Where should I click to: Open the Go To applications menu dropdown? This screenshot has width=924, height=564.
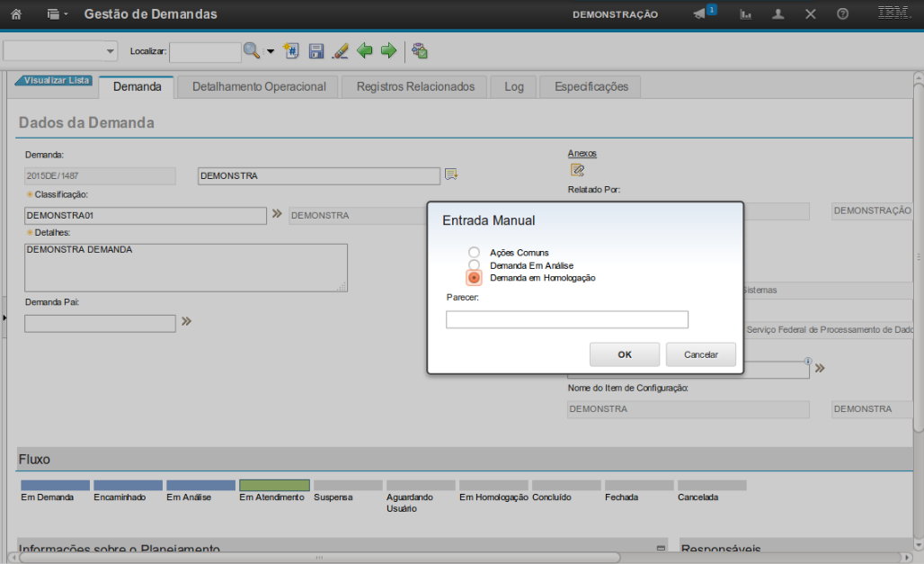(x=58, y=14)
